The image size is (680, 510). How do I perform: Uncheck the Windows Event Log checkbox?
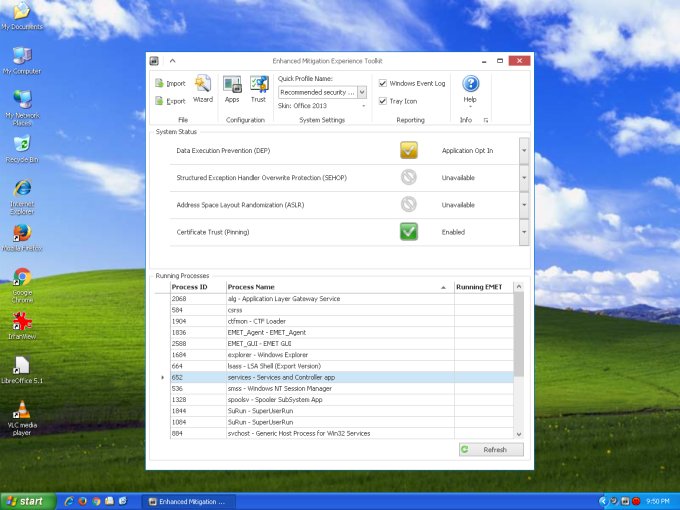pyautogui.click(x=383, y=84)
